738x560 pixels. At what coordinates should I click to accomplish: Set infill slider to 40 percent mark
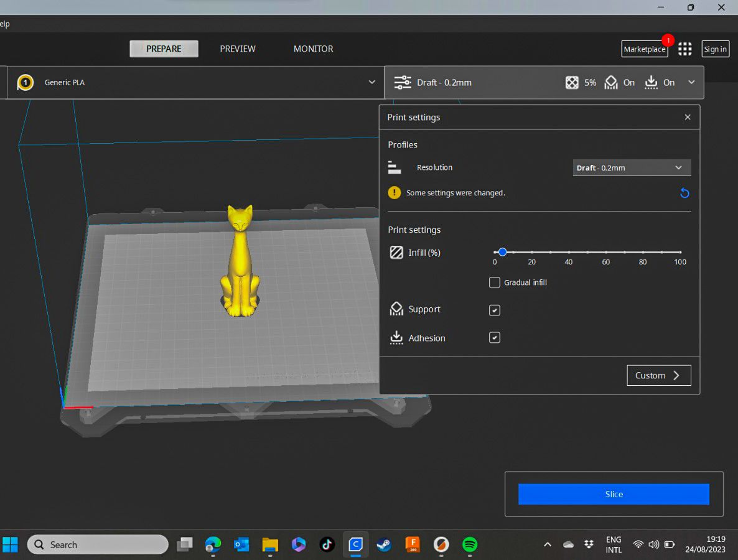click(569, 252)
